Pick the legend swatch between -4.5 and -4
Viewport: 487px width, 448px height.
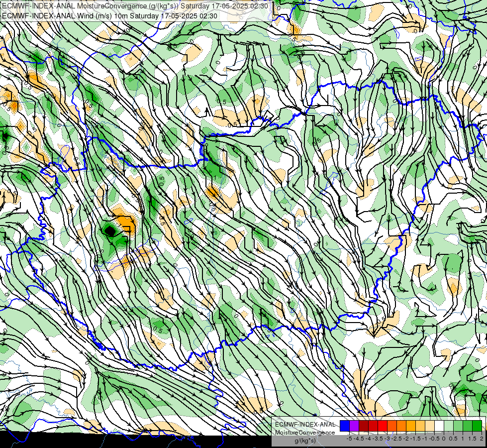[364, 426]
